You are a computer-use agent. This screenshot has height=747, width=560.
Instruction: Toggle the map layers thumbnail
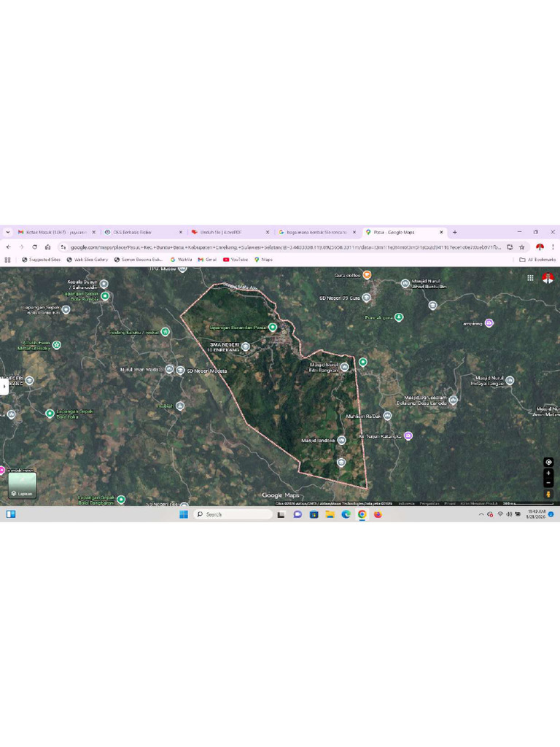pyautogui.click(x=23, y=485)
